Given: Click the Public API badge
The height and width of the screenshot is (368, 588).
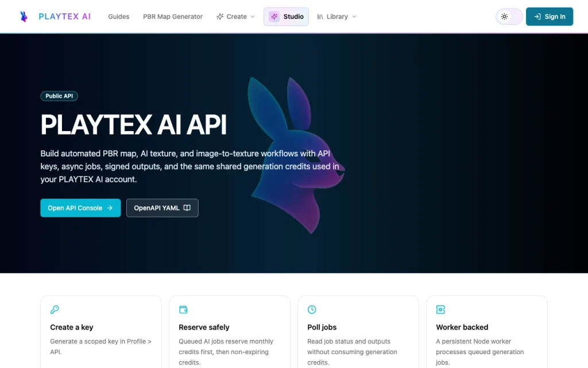Looking at the screenshot, I should point(59,96).
